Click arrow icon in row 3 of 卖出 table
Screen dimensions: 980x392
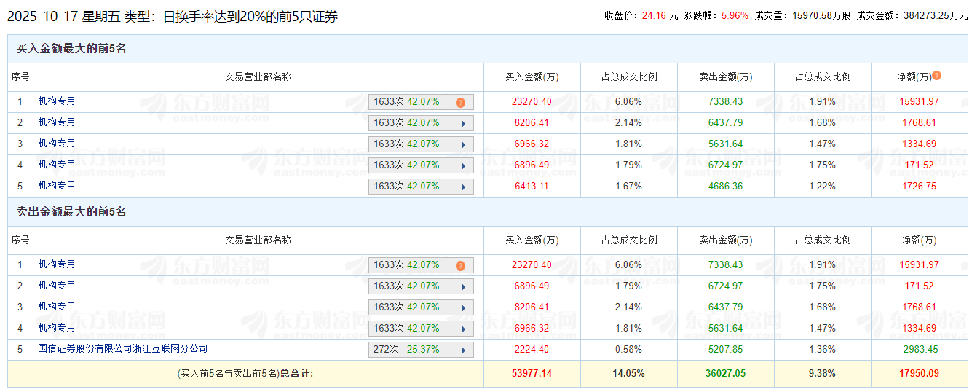463,308
